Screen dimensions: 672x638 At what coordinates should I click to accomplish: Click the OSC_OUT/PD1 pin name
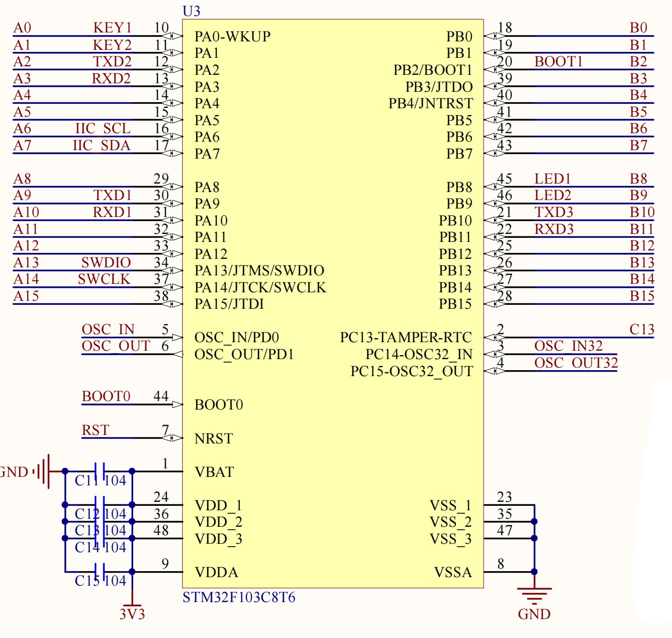[x=244, y=354]
